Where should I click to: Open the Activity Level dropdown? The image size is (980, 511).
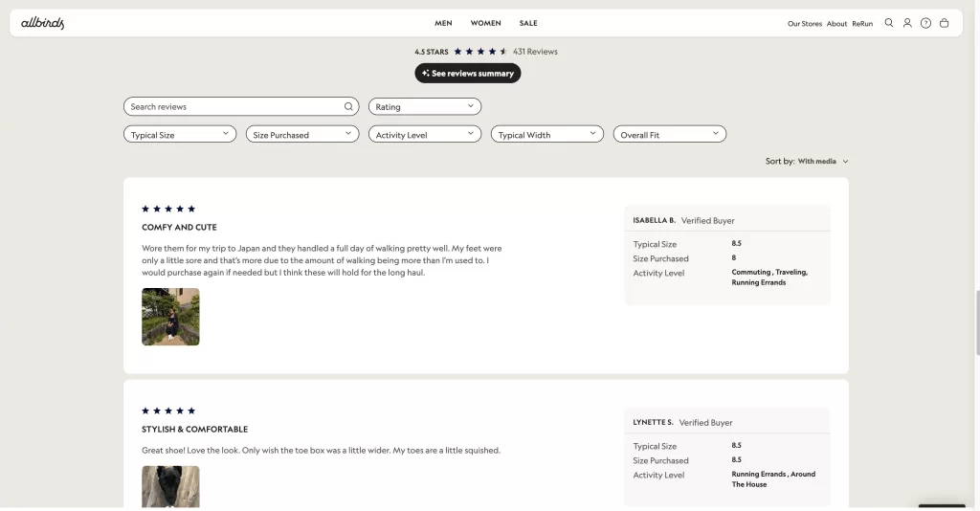click(x=424, y=135)
